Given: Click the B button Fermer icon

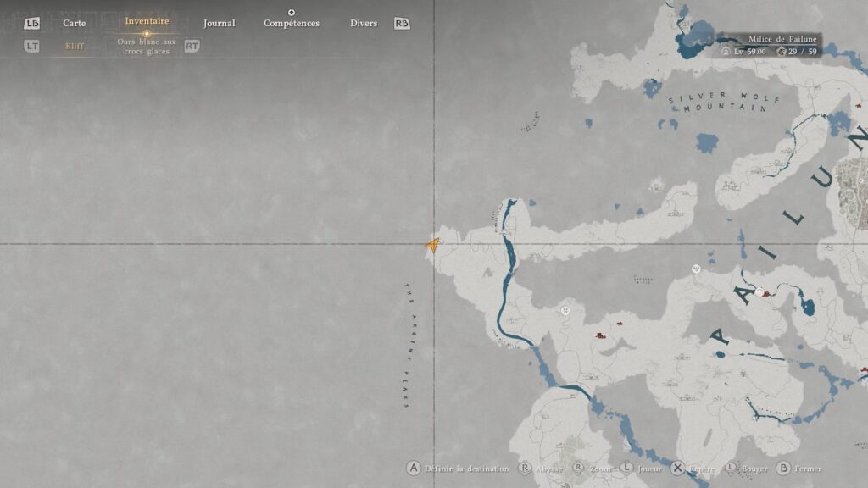Looking at the screenshot, I should tap(783, 468).
